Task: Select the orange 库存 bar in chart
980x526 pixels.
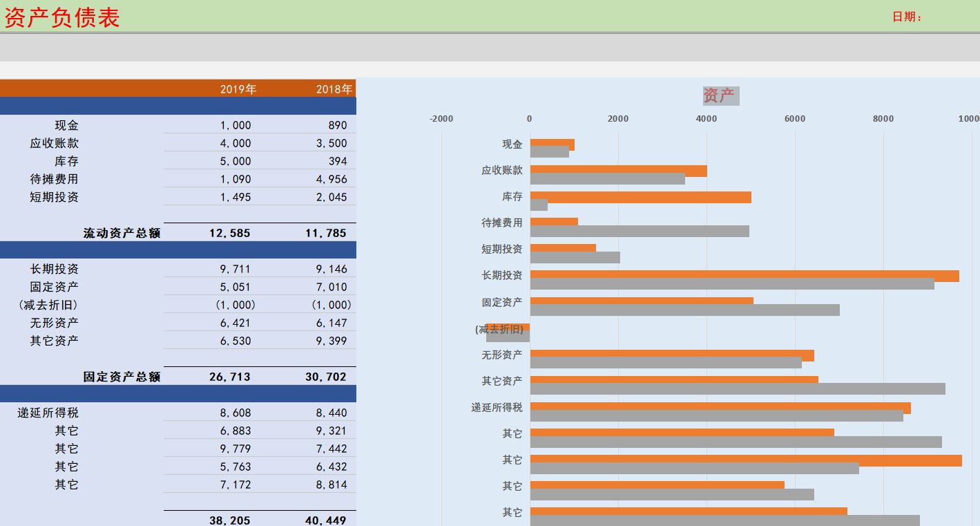Action: tap(641, 197)
